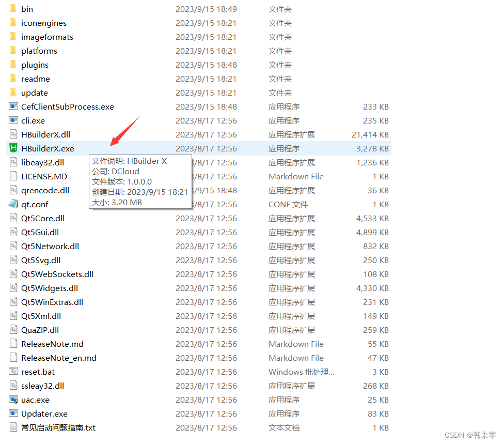Click the qt.conf configuration file icon
The height and width of the screenshot is (444, 504).
(x=14, y=204)
